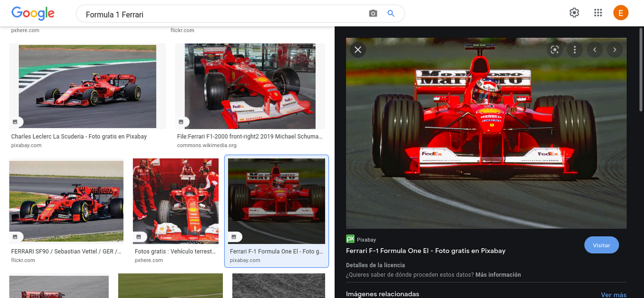644x298 pixels.
Task: Click the Visitar button
Action: pyautogui.click(x=601, y=245)
